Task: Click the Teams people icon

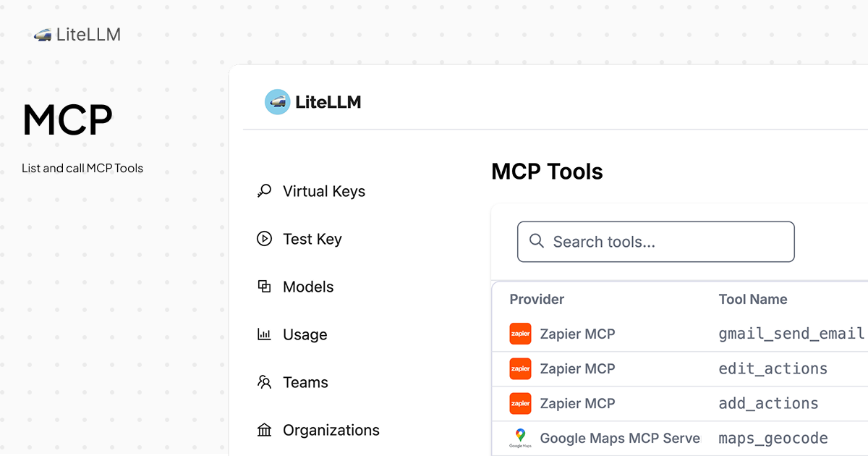Action: pos(264,382)
